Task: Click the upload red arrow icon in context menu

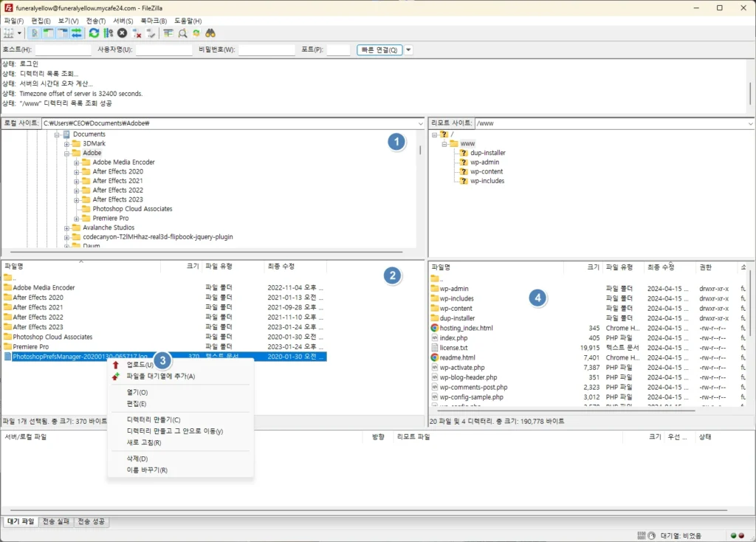Action: pos(116,365)
